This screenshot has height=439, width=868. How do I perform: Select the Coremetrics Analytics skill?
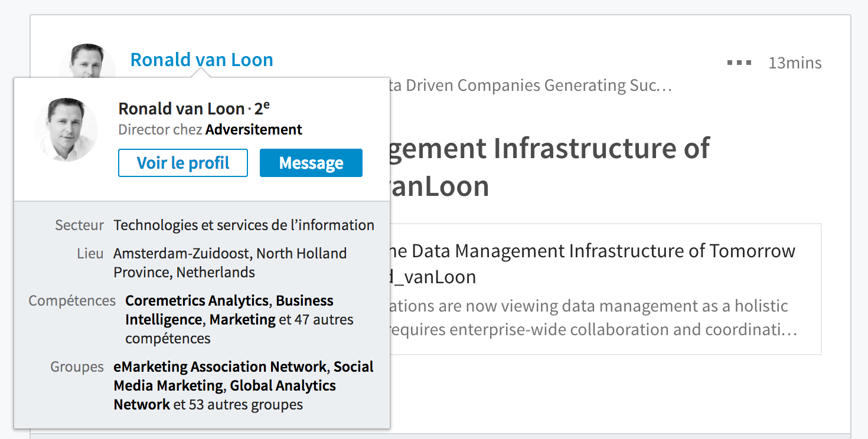pos(197,300)
